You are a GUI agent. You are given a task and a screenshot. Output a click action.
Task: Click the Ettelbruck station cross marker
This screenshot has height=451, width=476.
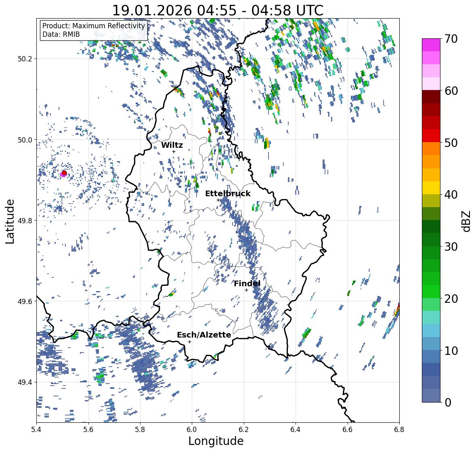218,200
